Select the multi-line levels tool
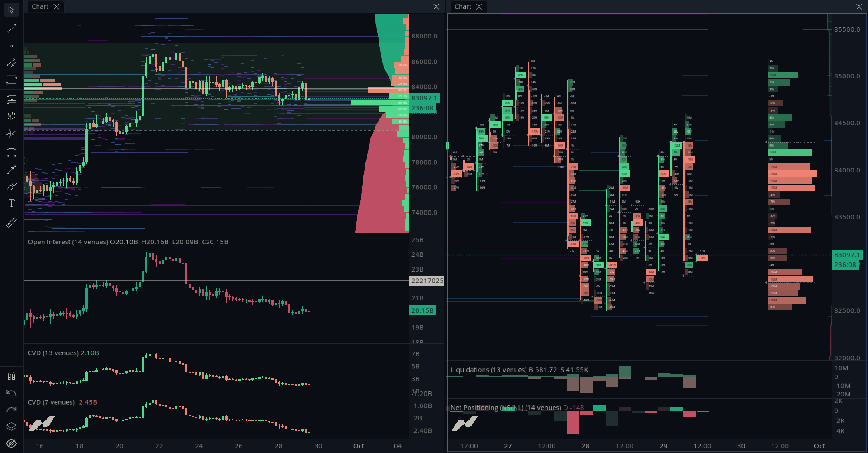The image size is (868, 453). tap(11, 80)
